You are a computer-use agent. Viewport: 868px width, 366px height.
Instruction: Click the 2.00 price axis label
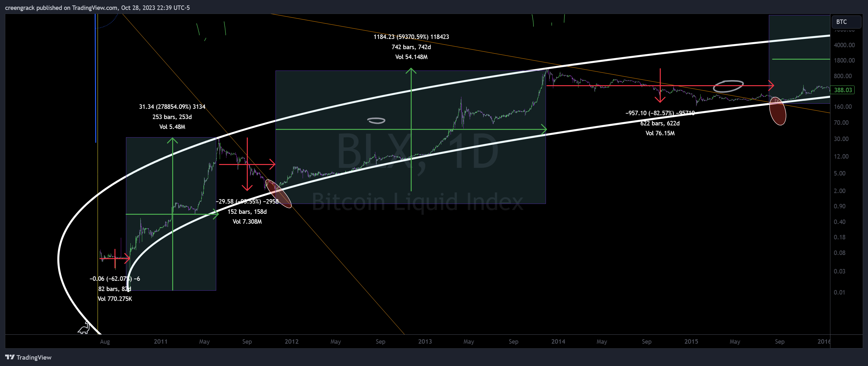click(x=840, y=190)
